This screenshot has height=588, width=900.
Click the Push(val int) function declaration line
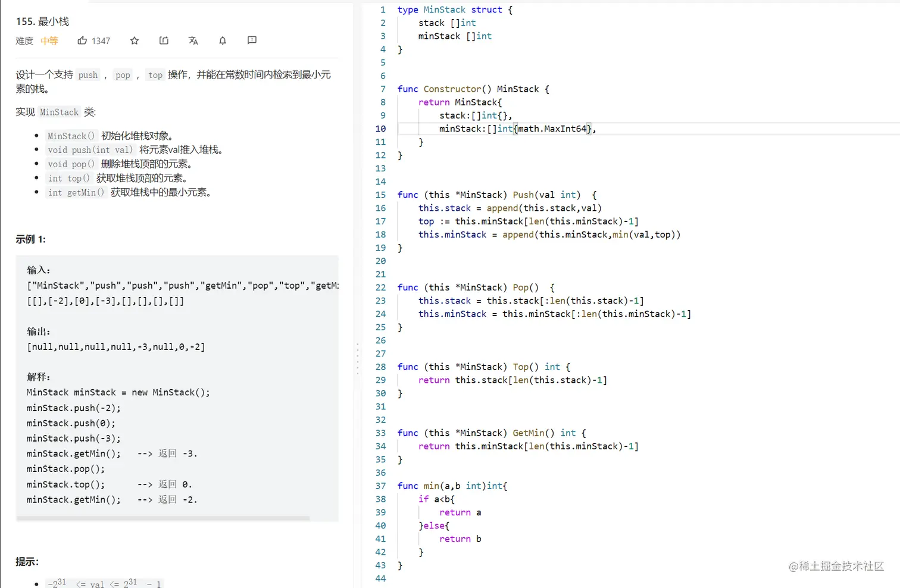click(497, 195)
